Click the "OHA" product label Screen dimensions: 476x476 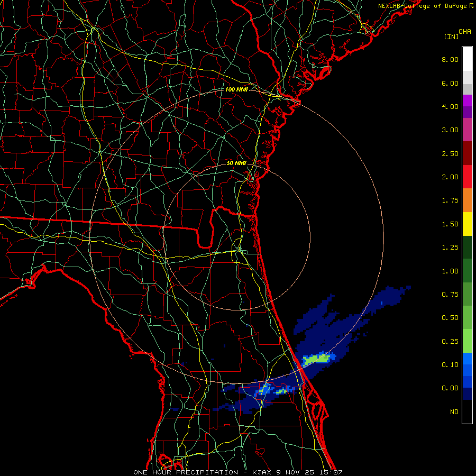tap(465, 32)
